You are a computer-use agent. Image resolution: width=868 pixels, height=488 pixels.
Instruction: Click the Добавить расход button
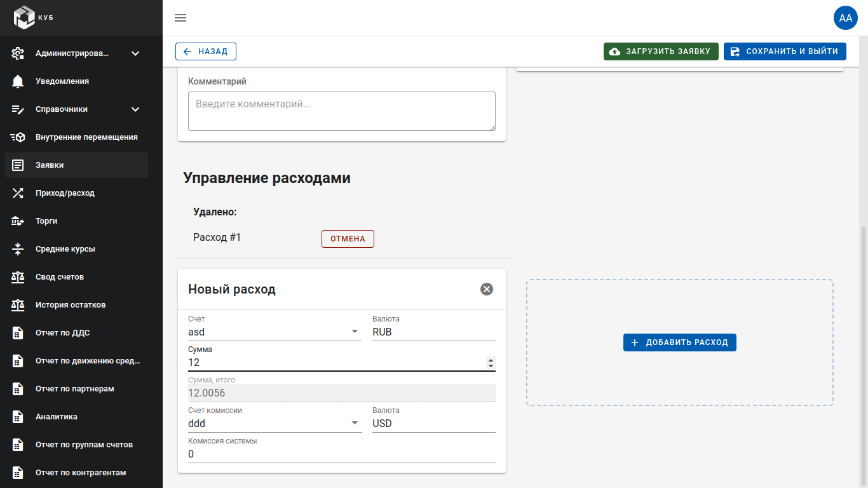(x=679, y=342)
